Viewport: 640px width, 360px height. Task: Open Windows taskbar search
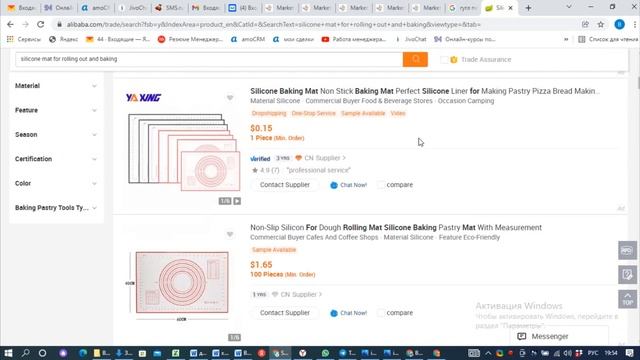25,353
